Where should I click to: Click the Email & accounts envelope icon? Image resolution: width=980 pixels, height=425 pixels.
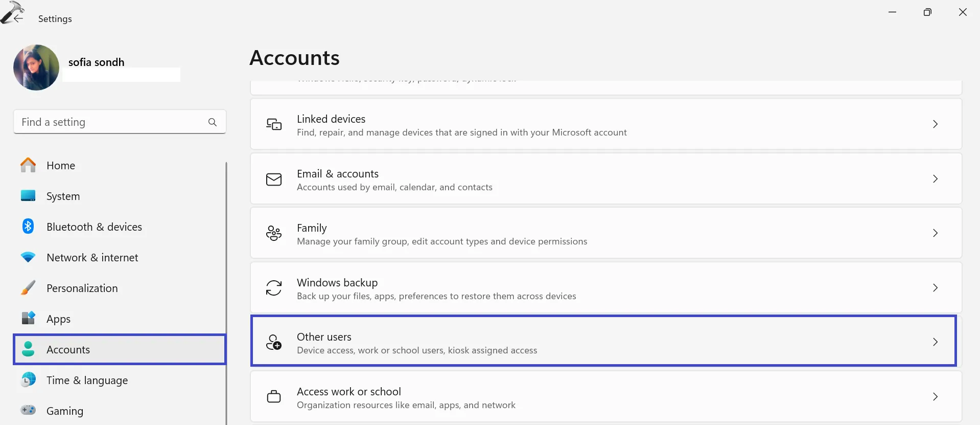click(x=274, y=180)
